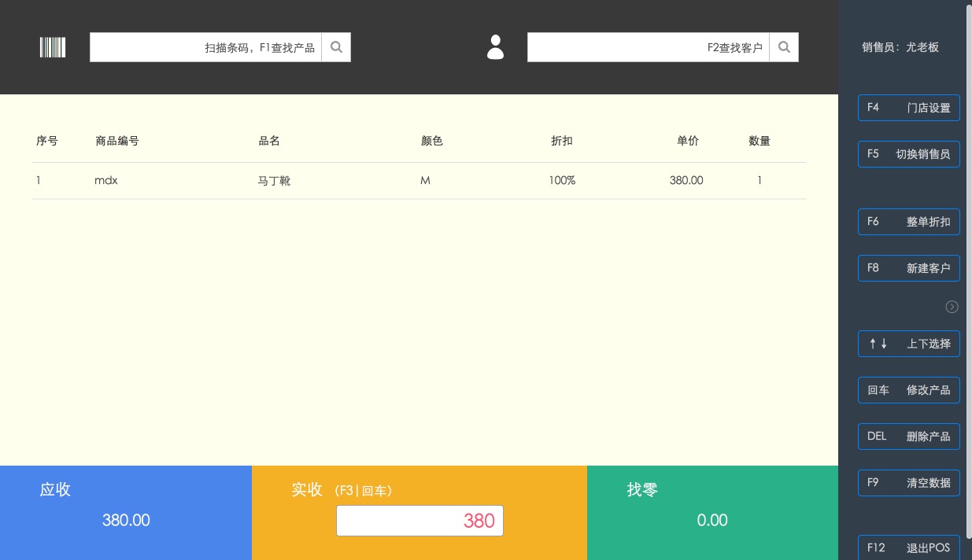Click the product search magnifier icon

pos(336,47)
